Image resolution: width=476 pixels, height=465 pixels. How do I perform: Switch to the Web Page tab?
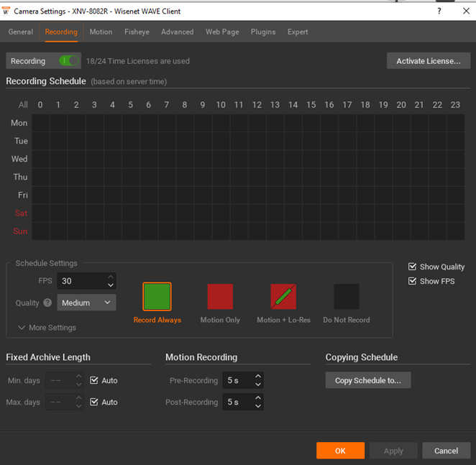click(222, 32)
